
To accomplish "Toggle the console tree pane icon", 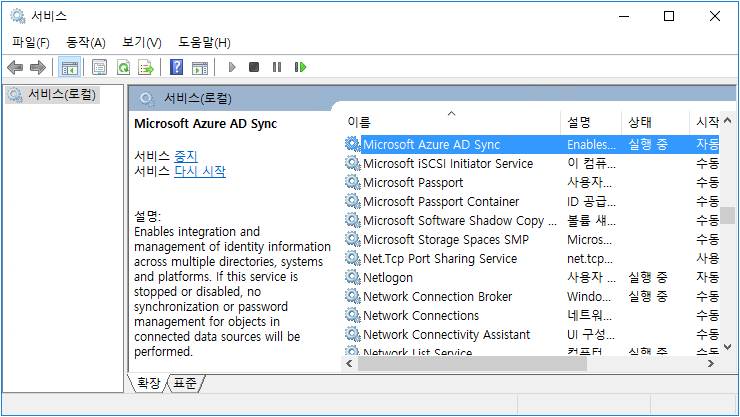I will coord(69,67).
